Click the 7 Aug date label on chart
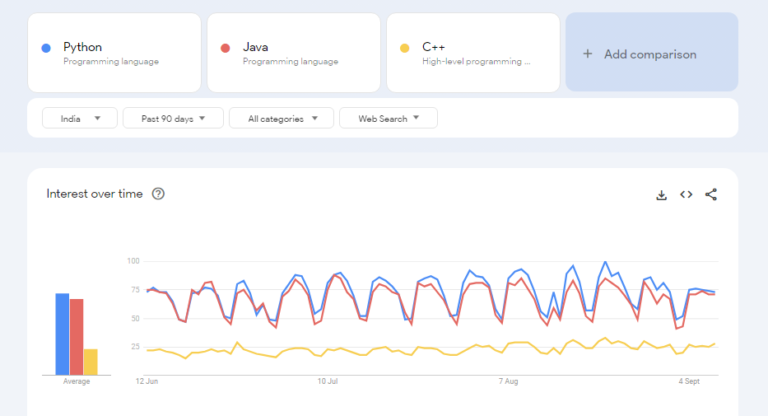The image size is (768, 416). (507, 382)
